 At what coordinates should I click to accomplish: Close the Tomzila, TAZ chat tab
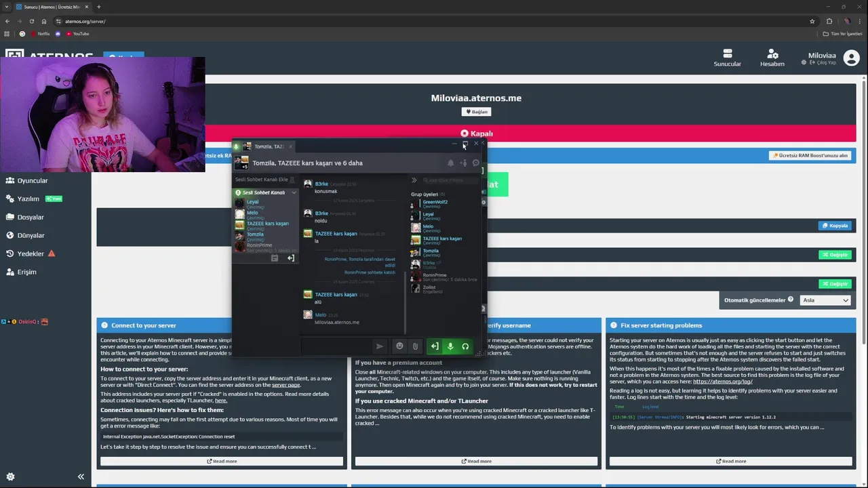pos(290,146)
